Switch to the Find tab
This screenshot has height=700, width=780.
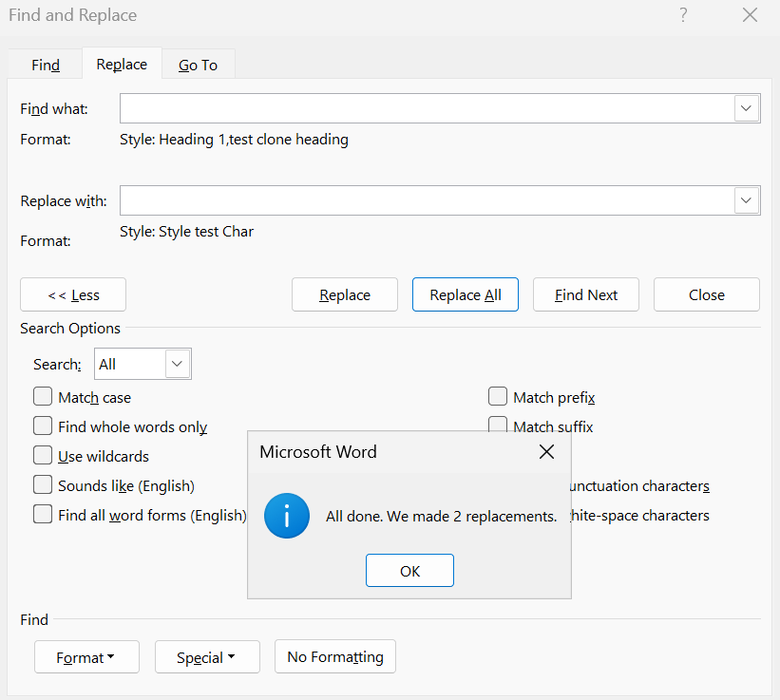tap(46, 66)
